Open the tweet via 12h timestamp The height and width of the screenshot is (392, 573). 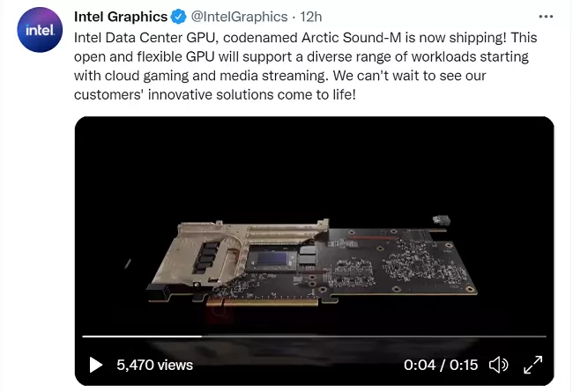point(310,17)
